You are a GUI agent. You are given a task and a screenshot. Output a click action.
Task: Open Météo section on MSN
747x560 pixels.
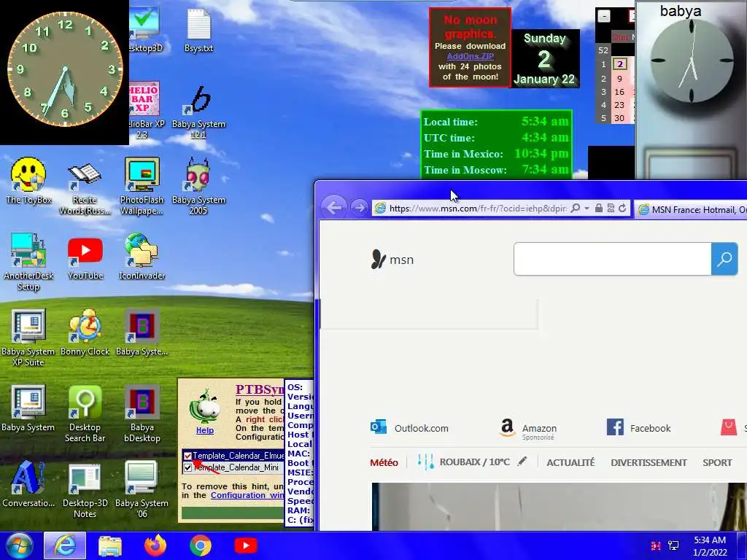[x=384, y=462]
